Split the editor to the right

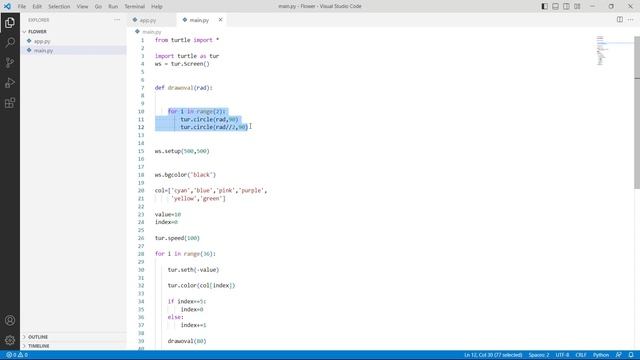pyautogui.click(x=620, y=20)
